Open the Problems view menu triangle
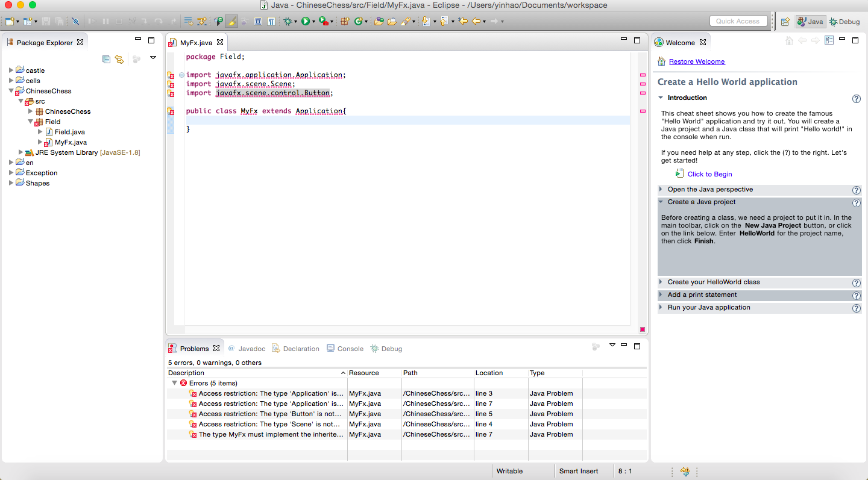Image resolution: width=868 pixels, height=480 pixels. (612, 345)
